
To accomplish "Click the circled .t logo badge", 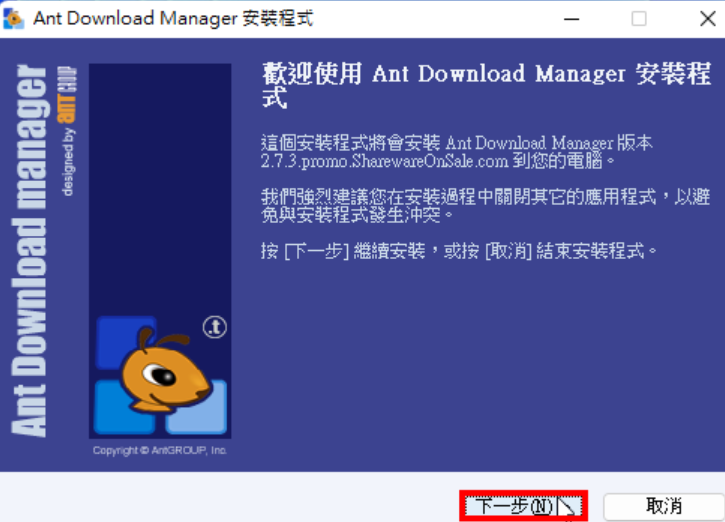I will [215, 327].
